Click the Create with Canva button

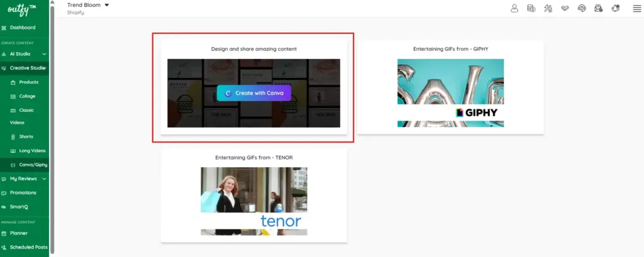254,93
